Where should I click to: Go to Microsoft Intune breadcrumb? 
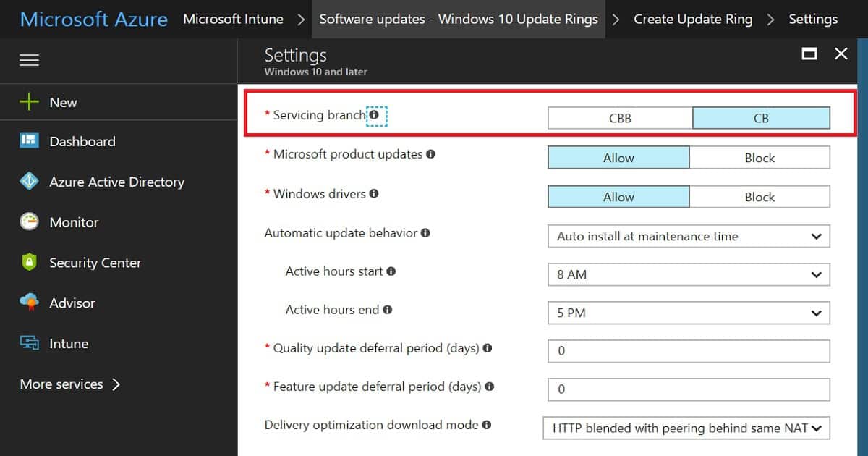[x=233, y=19]
